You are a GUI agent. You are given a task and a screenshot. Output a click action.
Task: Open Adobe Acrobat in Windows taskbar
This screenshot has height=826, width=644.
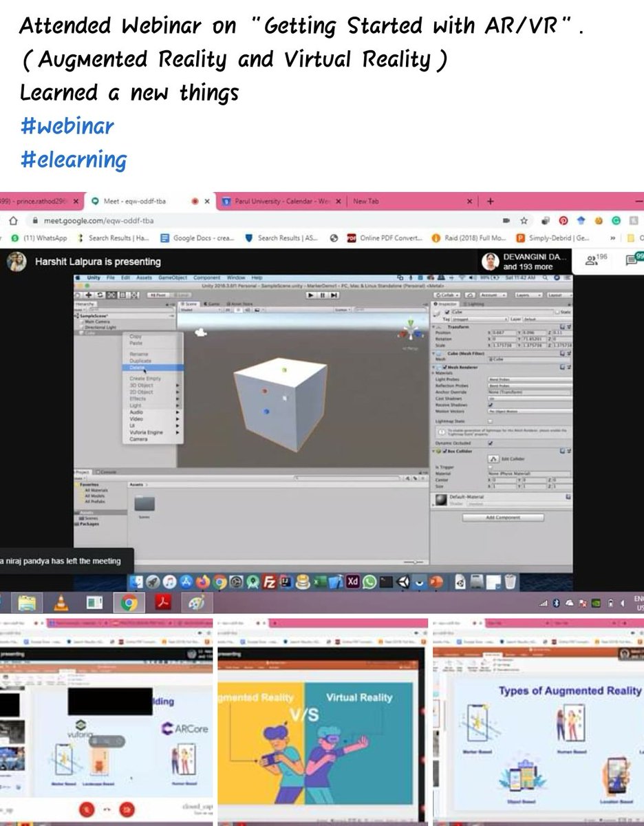point(163,604)
